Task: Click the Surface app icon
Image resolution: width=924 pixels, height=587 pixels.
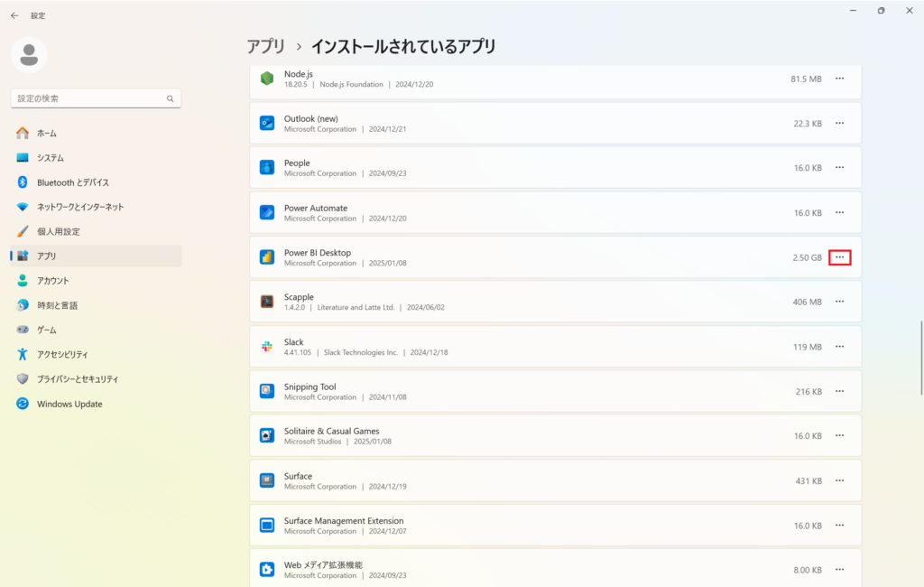Action: pyautogui.click(x=267, y=480)
